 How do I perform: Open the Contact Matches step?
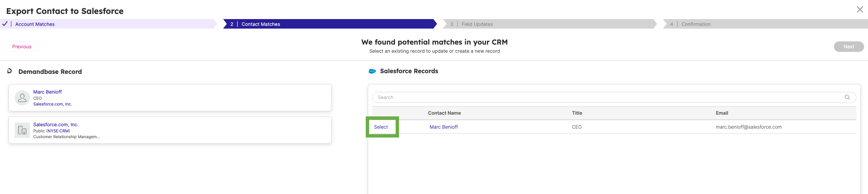pos(260,24)
